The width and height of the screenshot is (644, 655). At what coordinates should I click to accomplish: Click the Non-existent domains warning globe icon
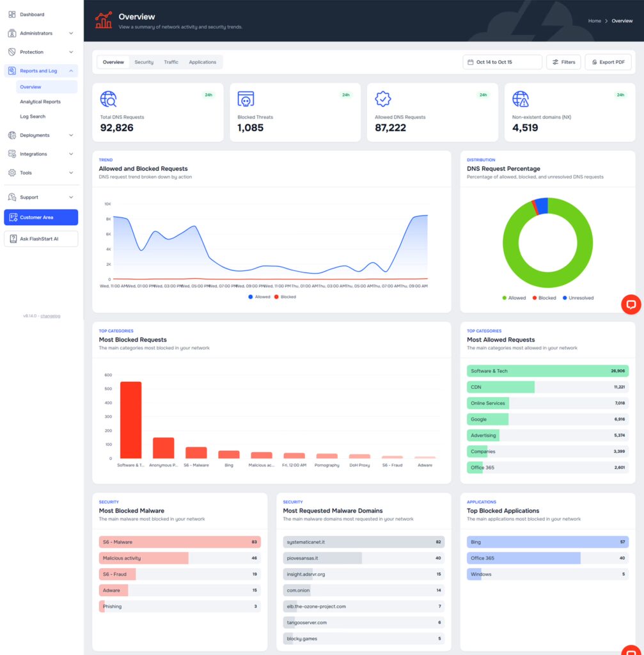(x=521, y=99)
